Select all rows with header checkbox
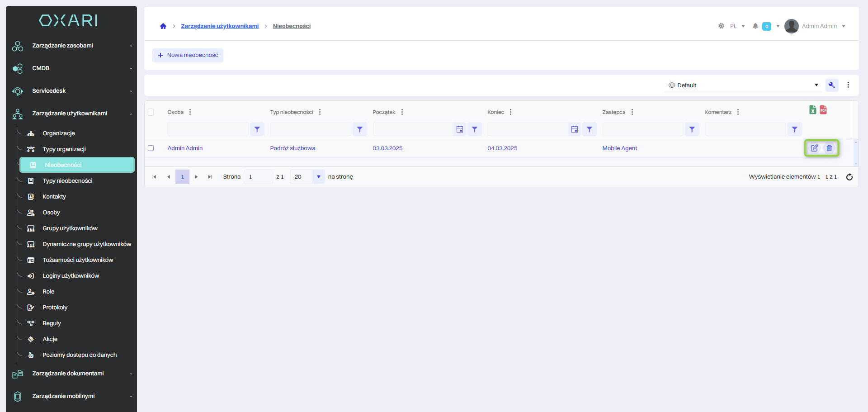868x412 pixels. point(151,112)
